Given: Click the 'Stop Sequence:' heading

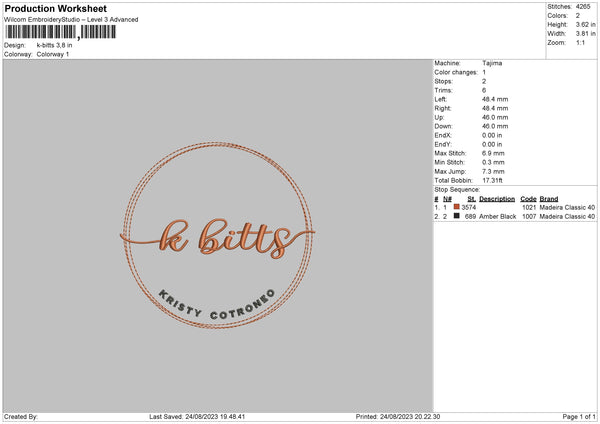Looking at the screenshot, I should point(457,189).
